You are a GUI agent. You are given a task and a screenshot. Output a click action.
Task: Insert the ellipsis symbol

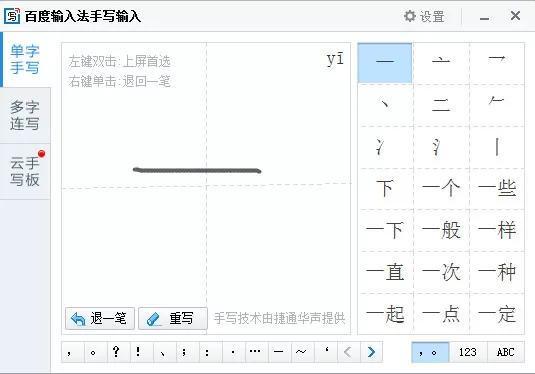255,352
